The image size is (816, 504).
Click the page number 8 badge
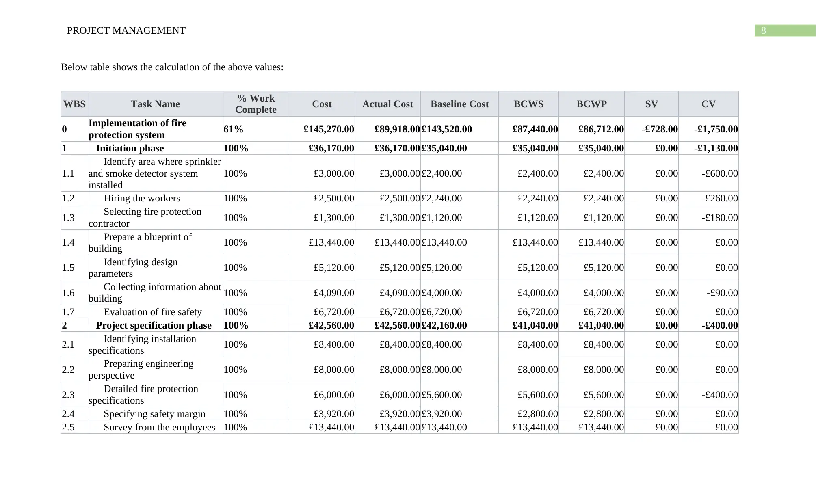785,30
